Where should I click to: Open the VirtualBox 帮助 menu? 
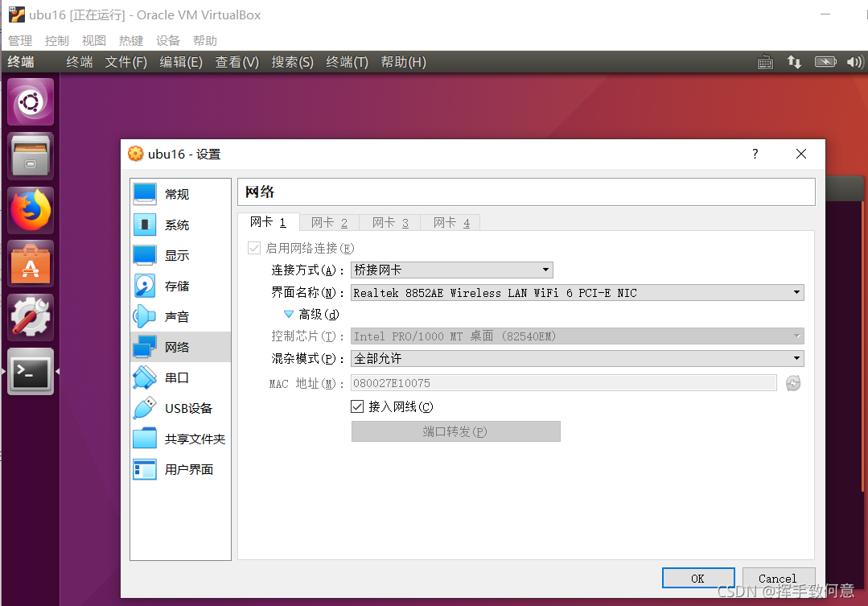pyautogui.click(x=205, y=40)
